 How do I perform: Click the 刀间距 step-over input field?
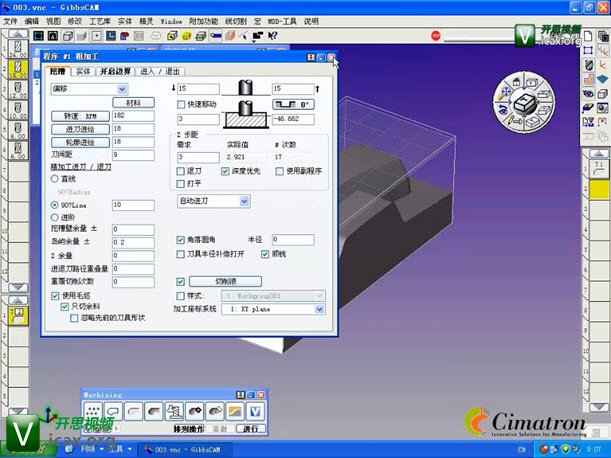point(133,155)
